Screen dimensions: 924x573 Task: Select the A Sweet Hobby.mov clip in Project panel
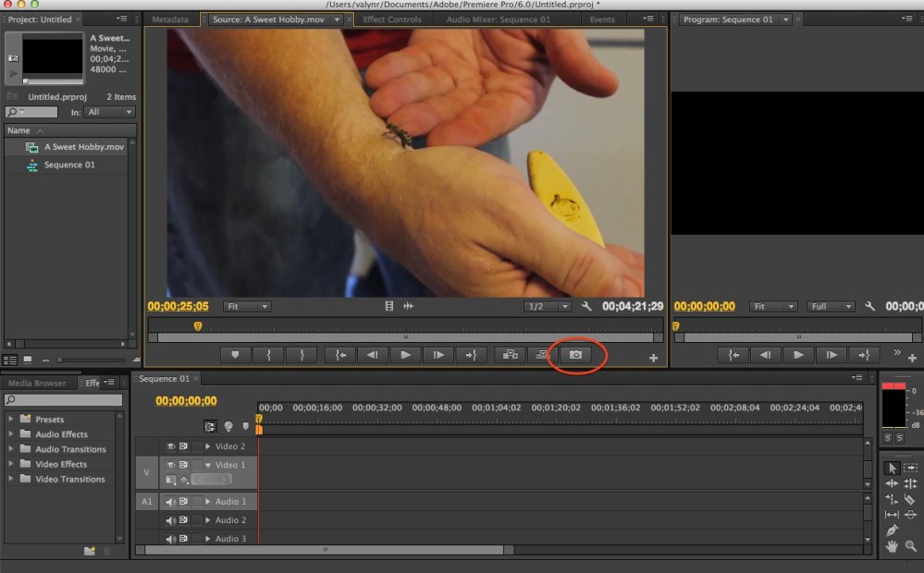(x=83, y=147)
